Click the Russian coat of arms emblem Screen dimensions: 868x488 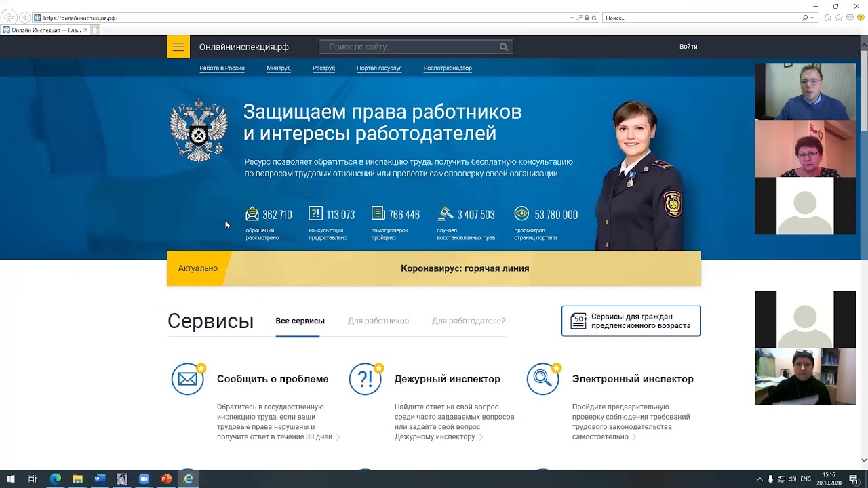198,130
